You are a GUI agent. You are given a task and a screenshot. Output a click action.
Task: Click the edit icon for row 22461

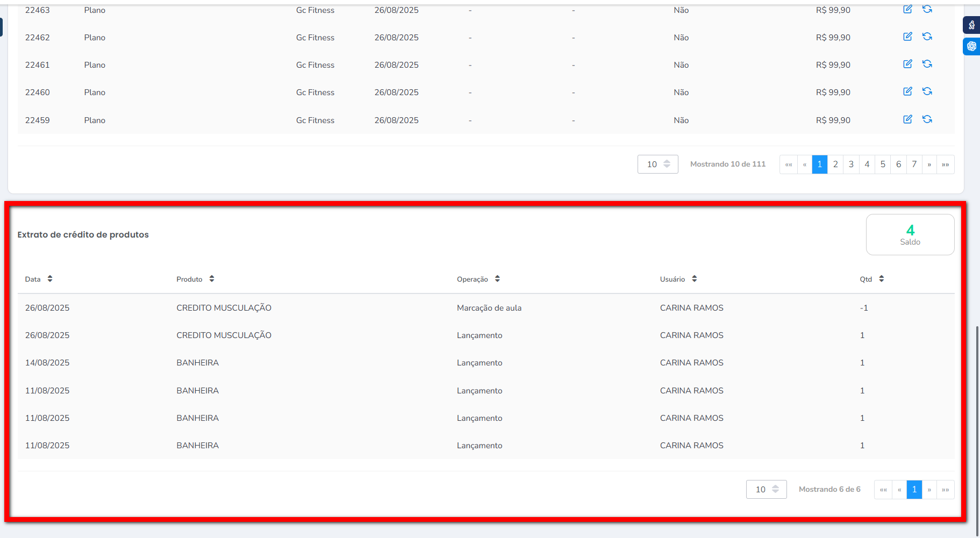point(907,64)
